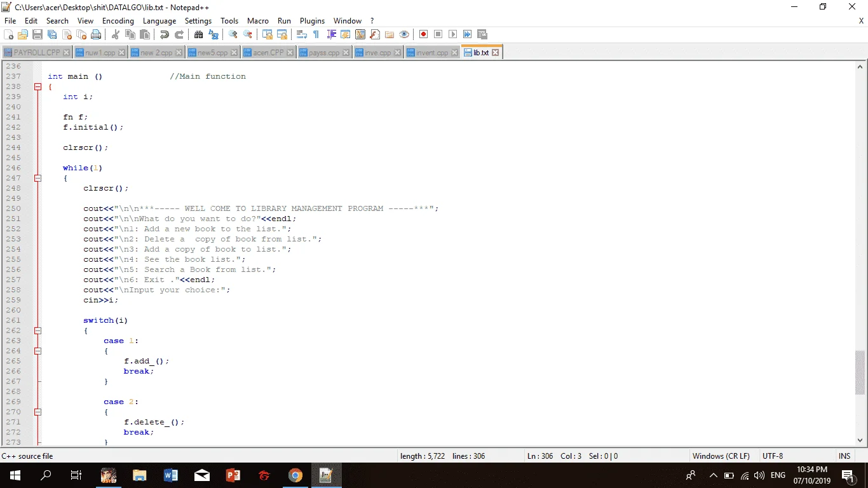Paste from clipboard using toolbar icon
This screenshot has height=488, width=868.
(x=144, y=34)
